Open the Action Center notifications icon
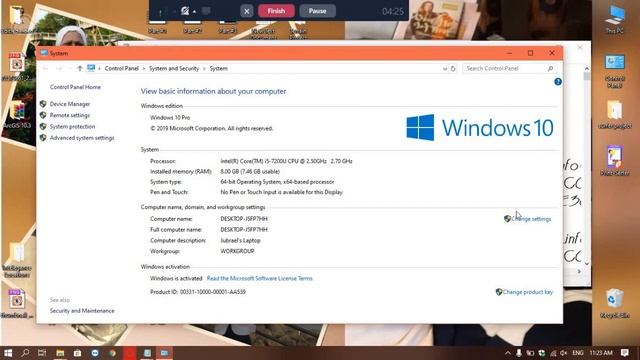Viewport: 640px width, 360px height. pos(624,353)
